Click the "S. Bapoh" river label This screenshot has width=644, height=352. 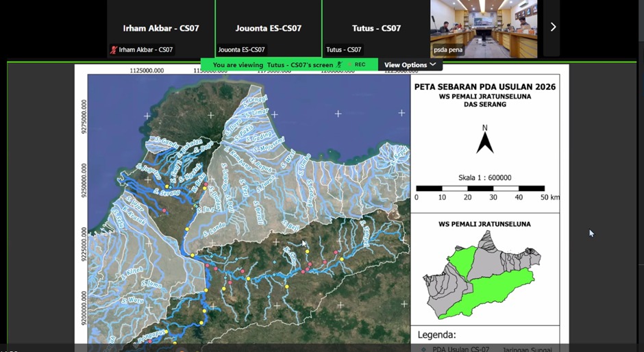pos(260,166)
